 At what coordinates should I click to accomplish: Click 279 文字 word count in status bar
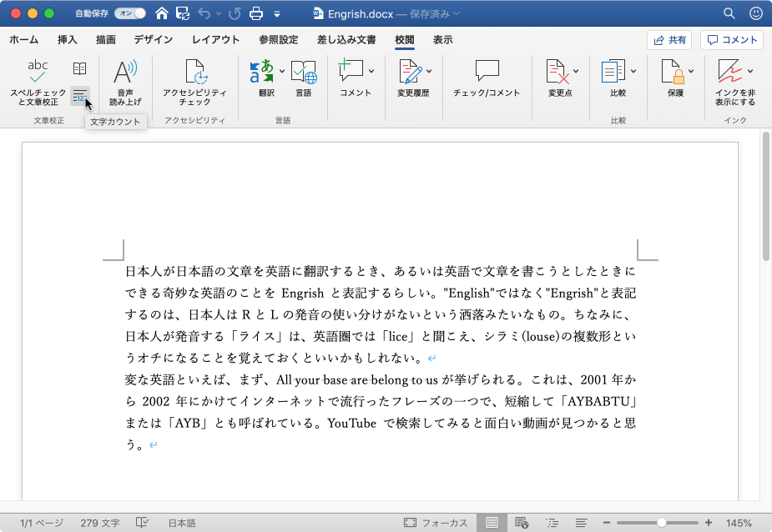pyautogui.click(x=100, y=523)
